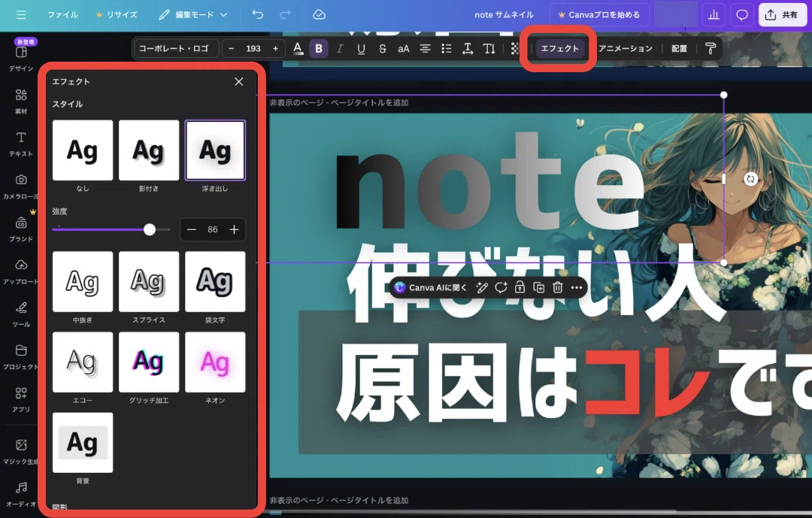Click the 強度 value 86 field
Image resolution: width=812 pixels, height=518 pixels.
coord(213,229)
